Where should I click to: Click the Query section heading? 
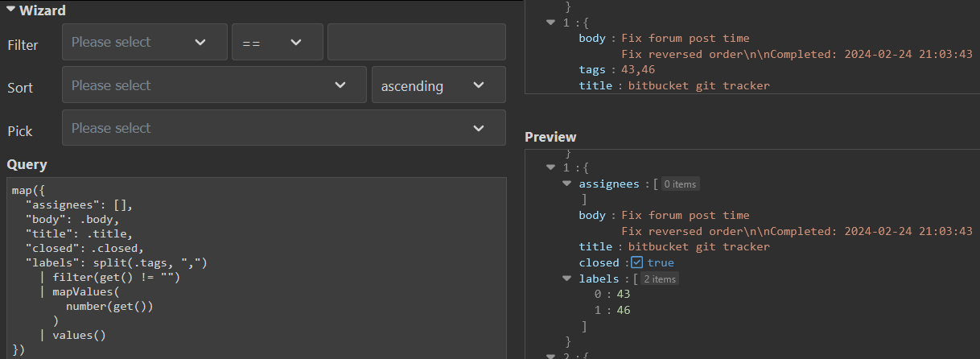(27, 164)
